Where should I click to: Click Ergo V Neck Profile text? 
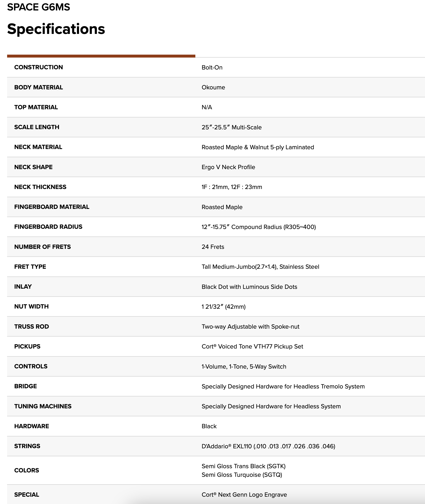point(228,167)
